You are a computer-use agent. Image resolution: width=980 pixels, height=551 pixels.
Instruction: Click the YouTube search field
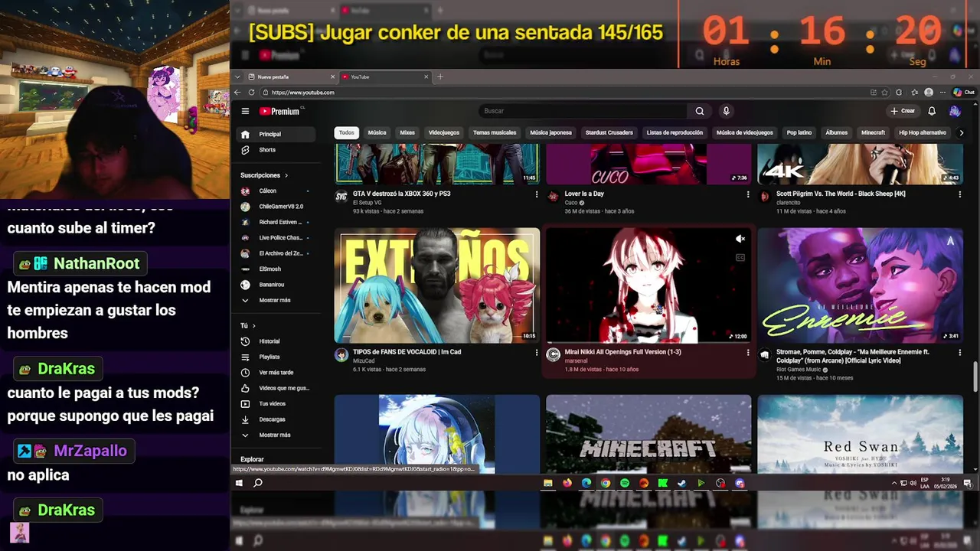584,111
